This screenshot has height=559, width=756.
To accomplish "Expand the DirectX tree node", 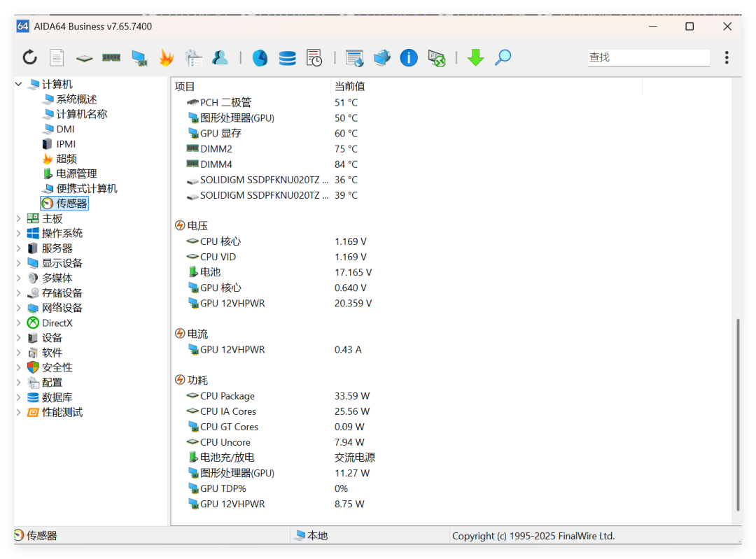I will (x=18, y=323).
